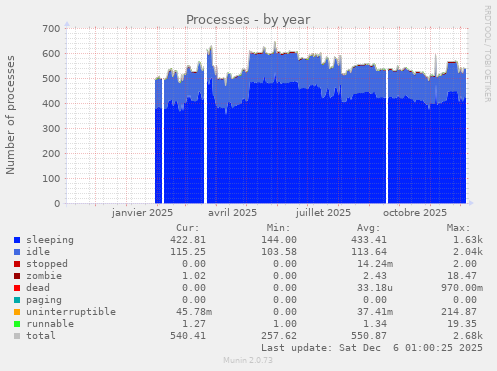This screenshot has width=497, height=371.
Task: Click the 'idle' legend label
Action: click(x=38, y=252)
